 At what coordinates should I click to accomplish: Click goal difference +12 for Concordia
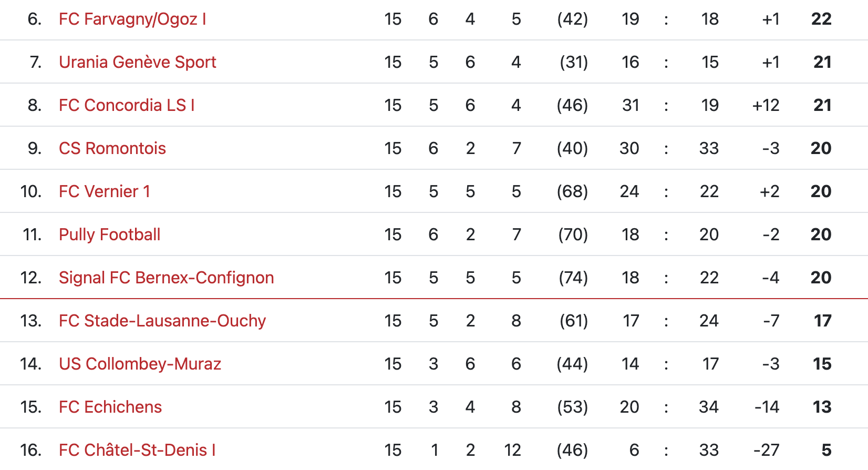pos(766,105)
